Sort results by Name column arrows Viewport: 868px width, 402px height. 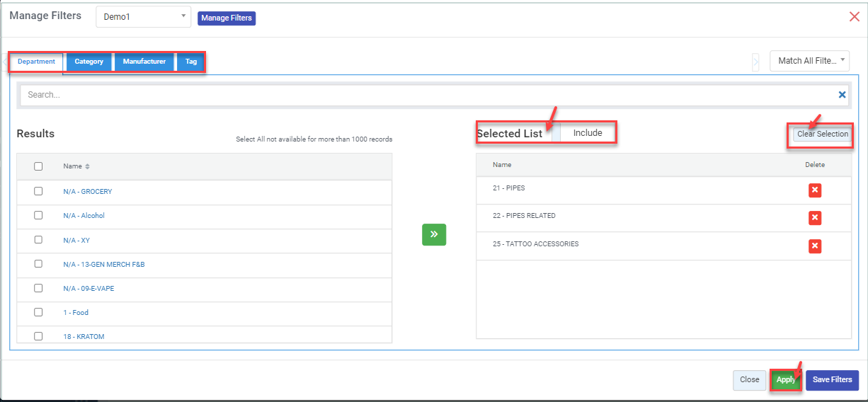[x=88, y=166]
